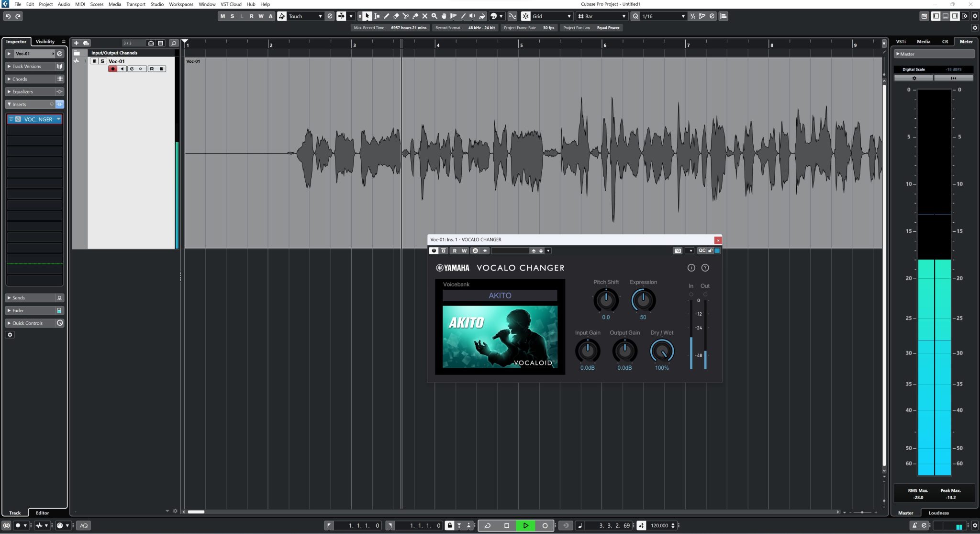Select the Erase tool
980x534 pixels.
396,16
